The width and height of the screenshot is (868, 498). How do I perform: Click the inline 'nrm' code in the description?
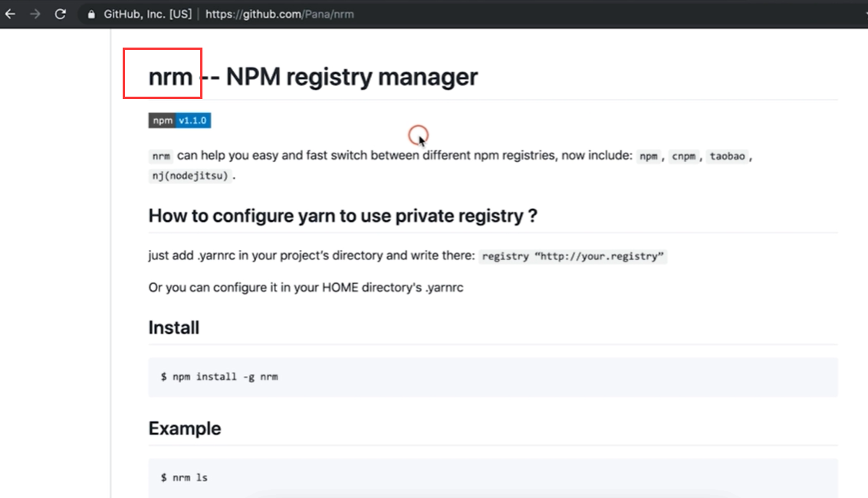click(161, 157)
